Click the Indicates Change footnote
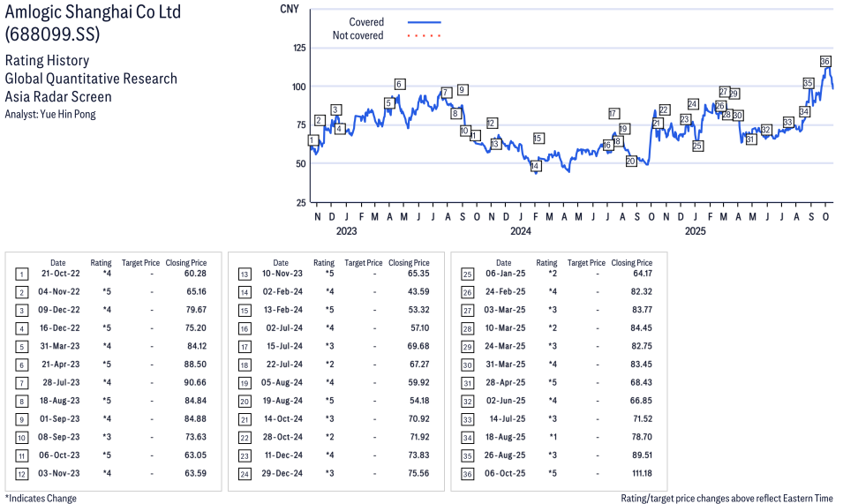The height and width of the screenshot is (504, 843). (41, 498)
